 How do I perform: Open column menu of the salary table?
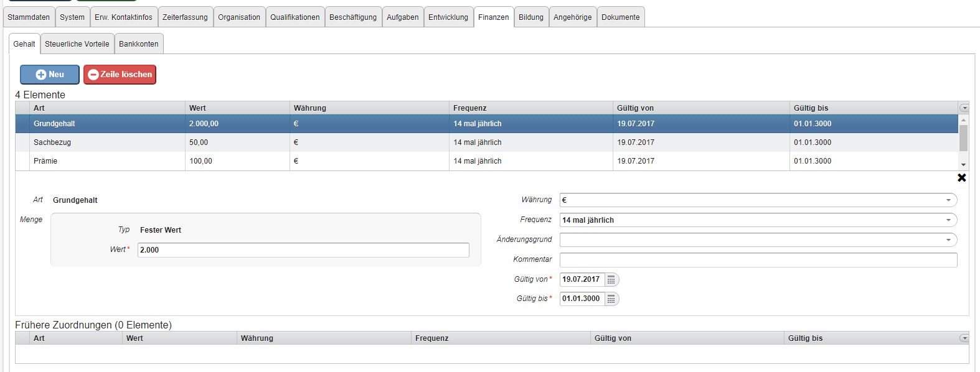(964, 108)
